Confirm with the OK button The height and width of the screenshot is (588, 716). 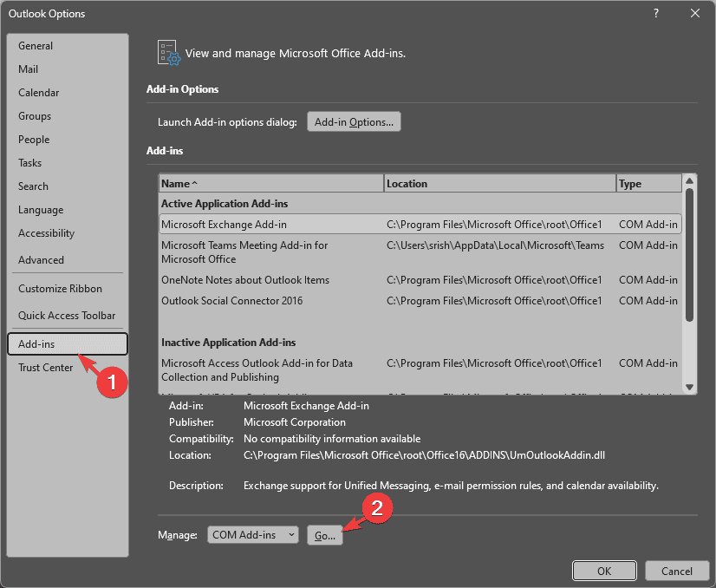604,571
